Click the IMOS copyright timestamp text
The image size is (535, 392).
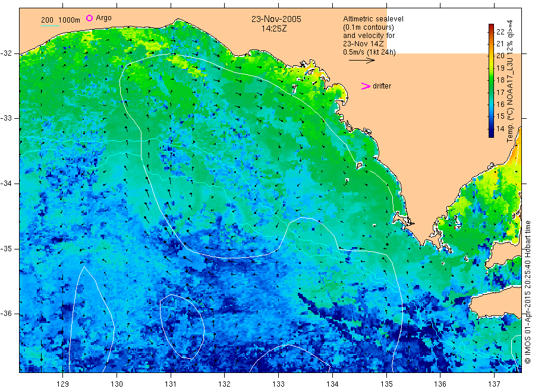(x=527, y=292)
